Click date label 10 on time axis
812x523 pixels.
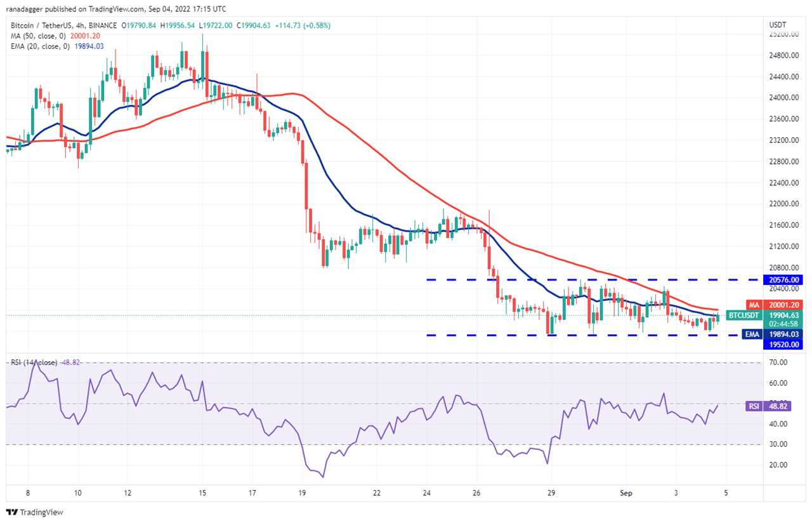77,493
